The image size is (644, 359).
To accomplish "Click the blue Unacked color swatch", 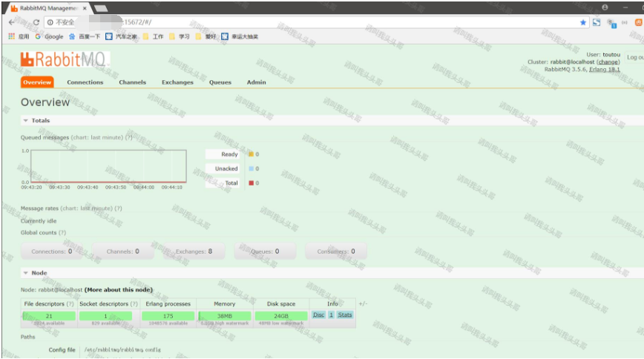I will [251, 169].
